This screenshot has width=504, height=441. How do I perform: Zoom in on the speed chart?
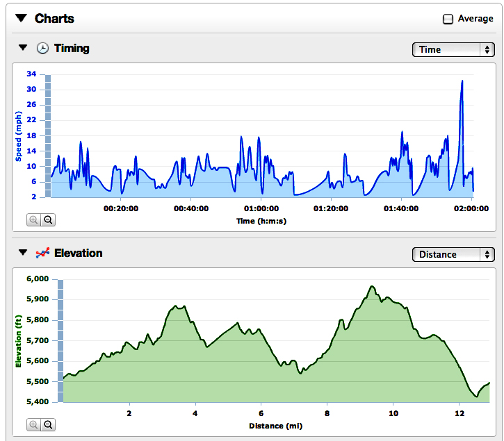(x=33, y=220)
